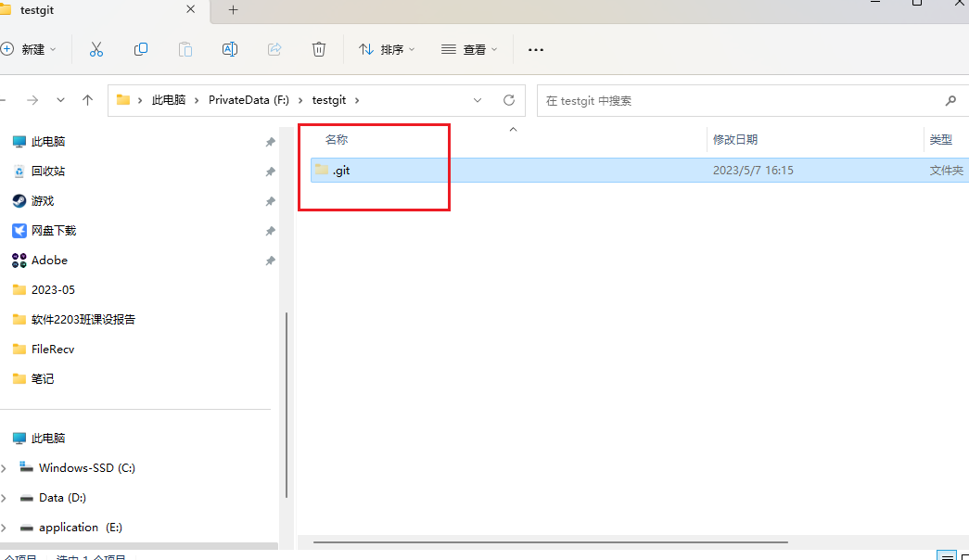Click 此电脑 in the address breadcrumb
The image size is (969, 560).
(169, 100)
